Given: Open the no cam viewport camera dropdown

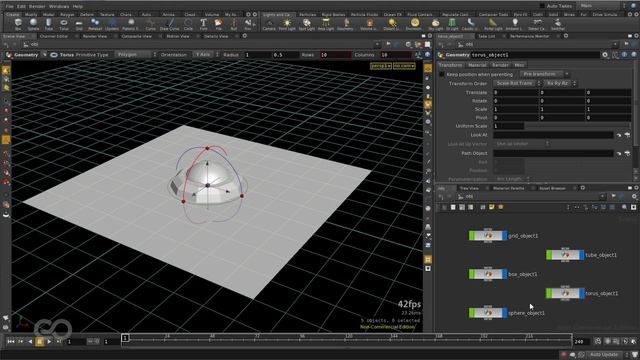Looking at the screenshot, I should click(404, 66).
